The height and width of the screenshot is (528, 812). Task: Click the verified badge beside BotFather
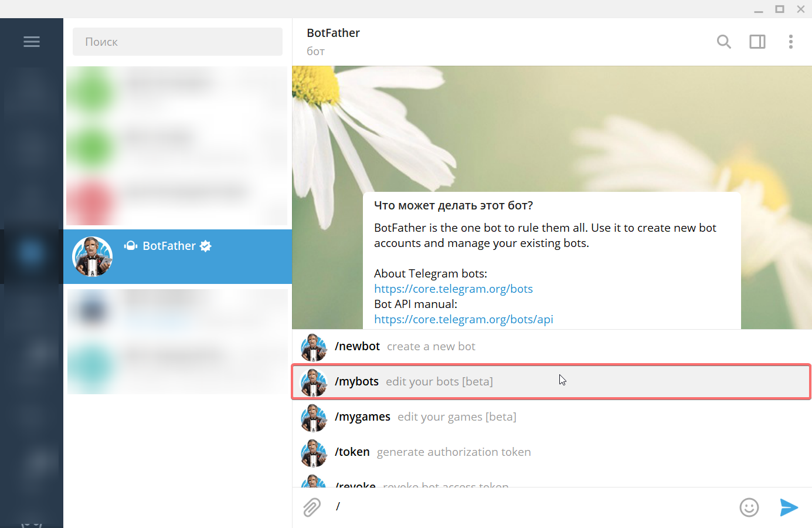click(205, 246)
